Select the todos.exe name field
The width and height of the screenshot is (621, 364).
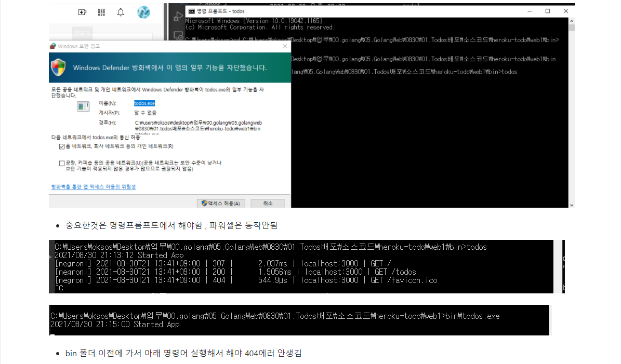(x=144, y=103)
